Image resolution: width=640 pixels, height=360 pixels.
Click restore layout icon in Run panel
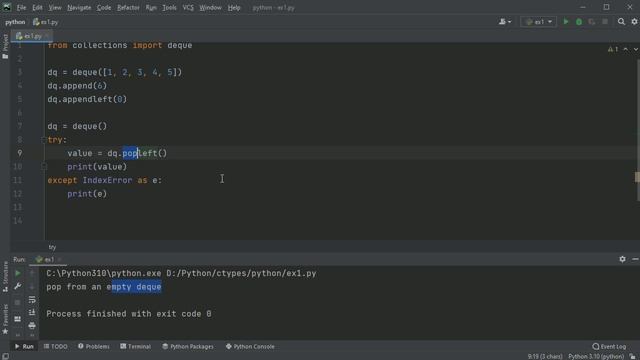[x=18, y=319]
